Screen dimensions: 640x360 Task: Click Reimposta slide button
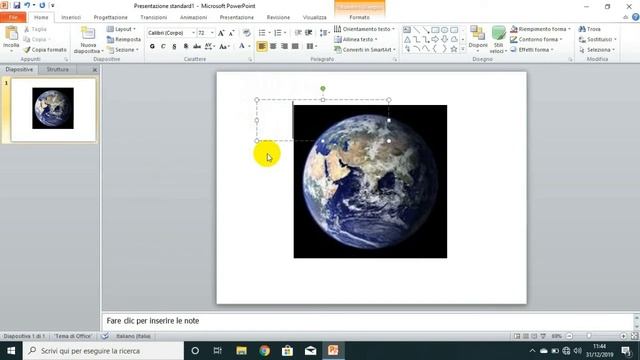click(124, 40)
